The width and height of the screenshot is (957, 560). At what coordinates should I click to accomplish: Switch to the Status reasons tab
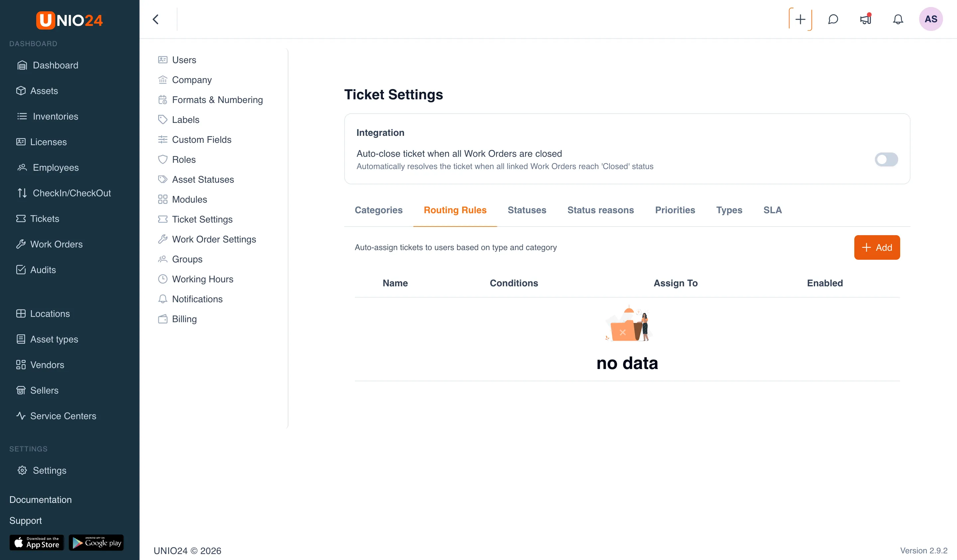point(600,210)
